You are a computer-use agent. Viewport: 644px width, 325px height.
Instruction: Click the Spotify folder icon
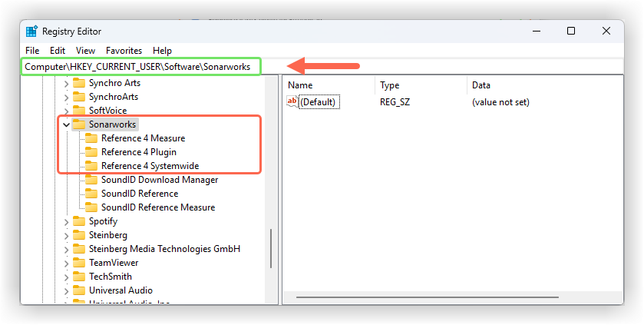(79, 221)
